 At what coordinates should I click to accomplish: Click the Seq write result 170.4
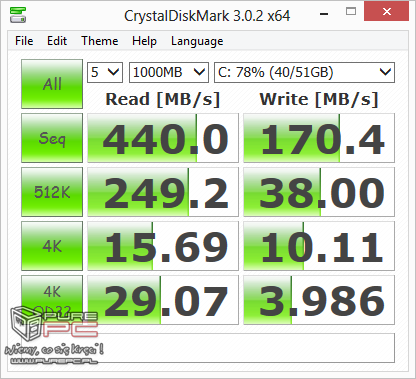coord(319,138)
